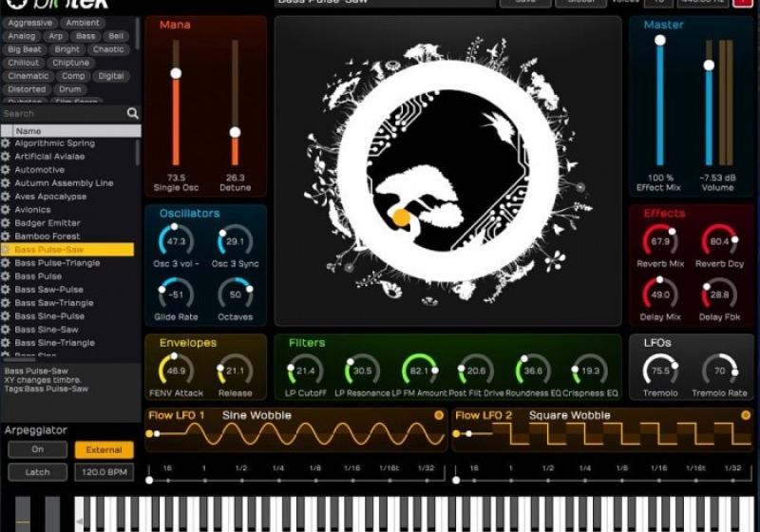
Task: Click the Osc 3 vol knob
Action: [176, 240]
